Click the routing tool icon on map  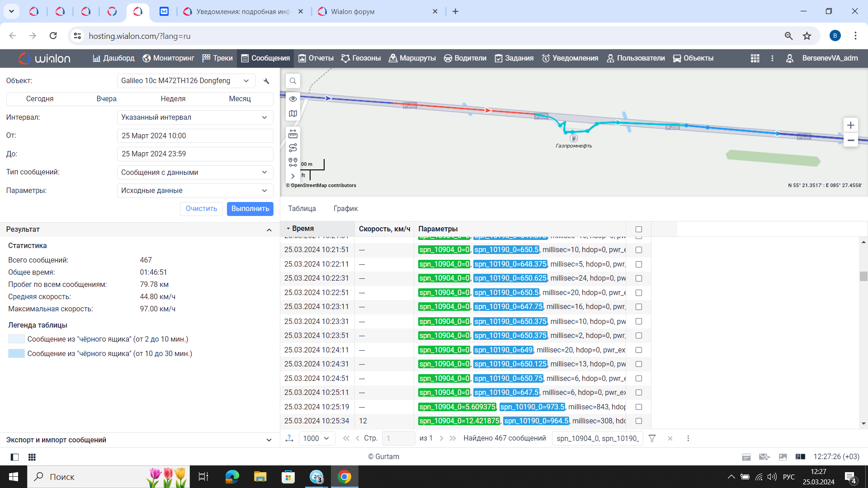coord(293,148)
